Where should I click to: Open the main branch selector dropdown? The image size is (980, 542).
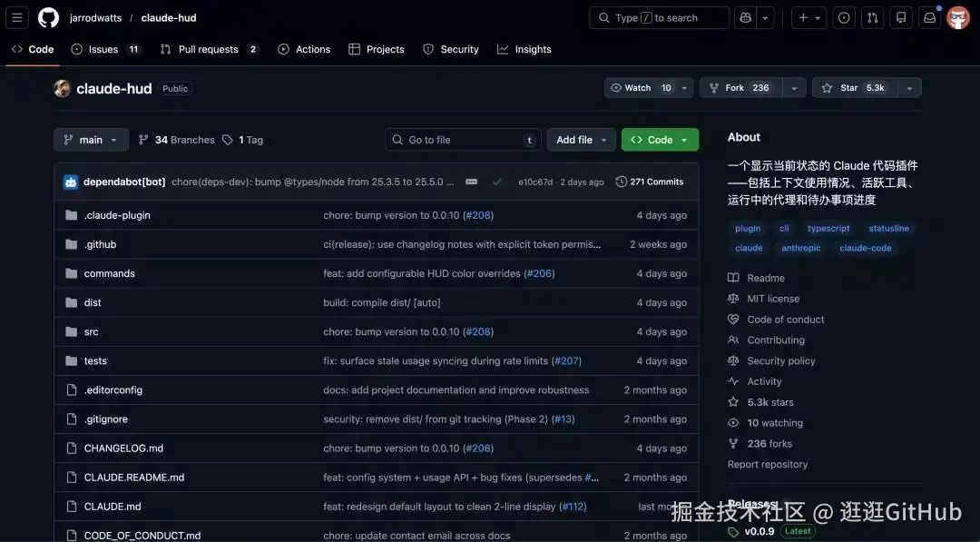click(92, 140)
